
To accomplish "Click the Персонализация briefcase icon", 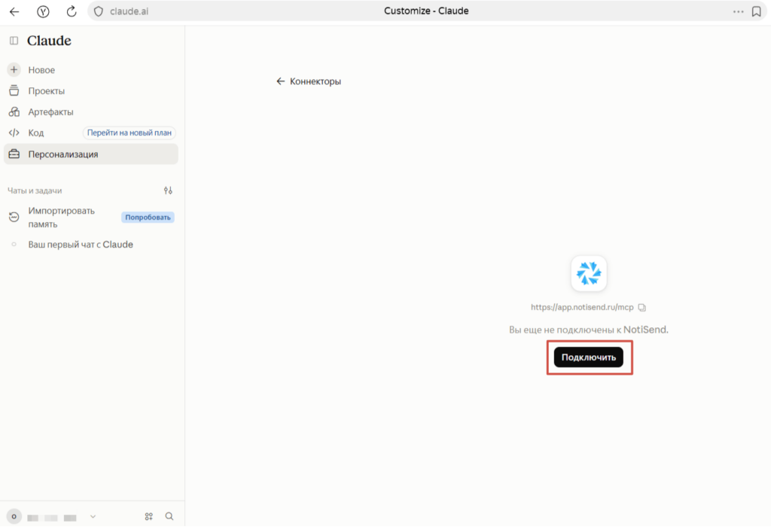I will coord(14,154).
